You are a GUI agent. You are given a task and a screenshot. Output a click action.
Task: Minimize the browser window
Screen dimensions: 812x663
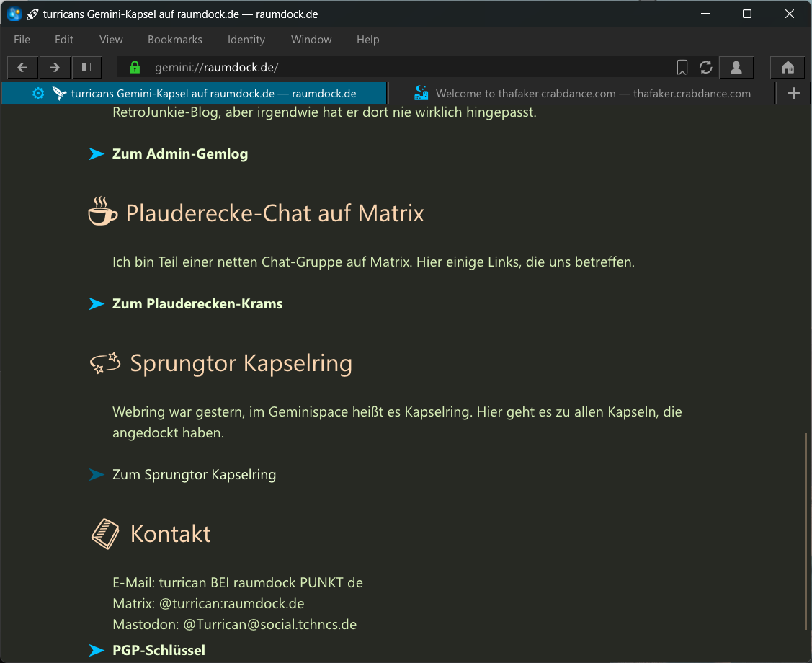coord(705,14)
